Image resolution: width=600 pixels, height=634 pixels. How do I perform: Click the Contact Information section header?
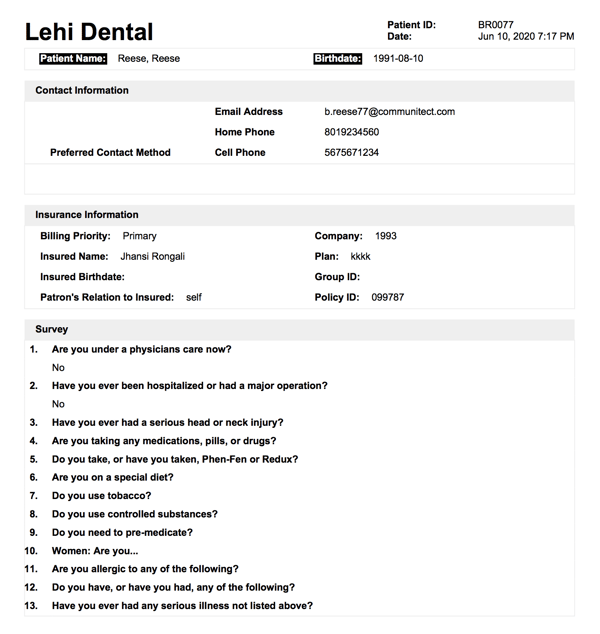pos(82,91)
